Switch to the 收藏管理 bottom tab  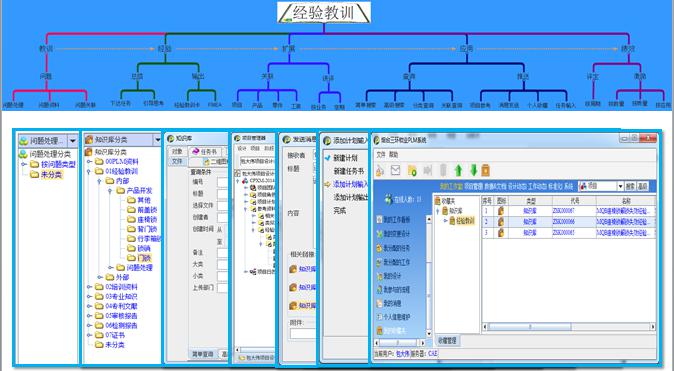(447, 340)
